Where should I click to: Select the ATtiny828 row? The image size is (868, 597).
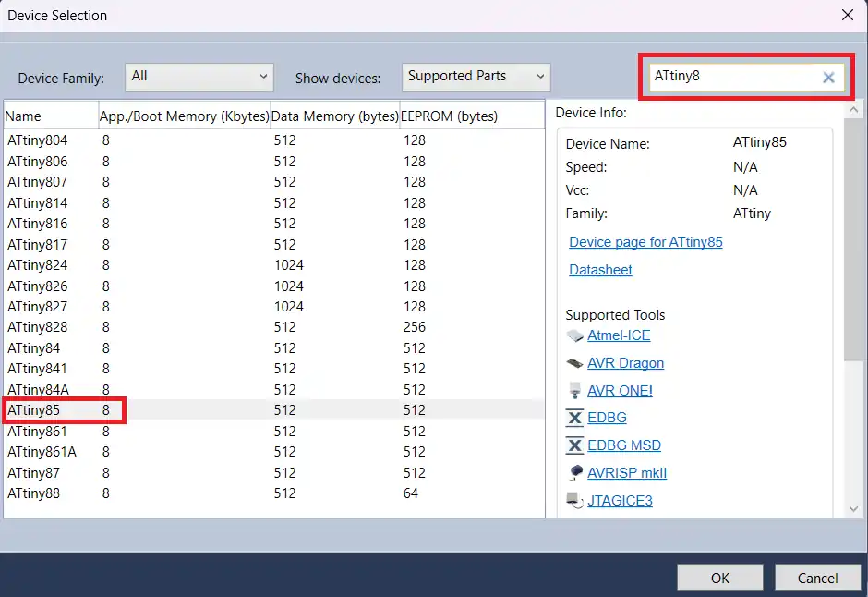tap(274, 327)
